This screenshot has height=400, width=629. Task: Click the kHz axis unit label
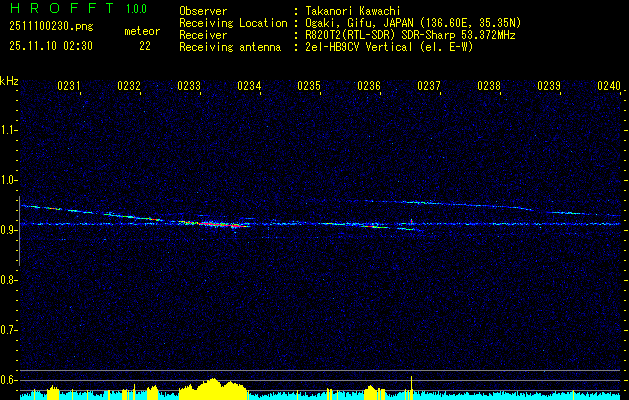[9, 80]
